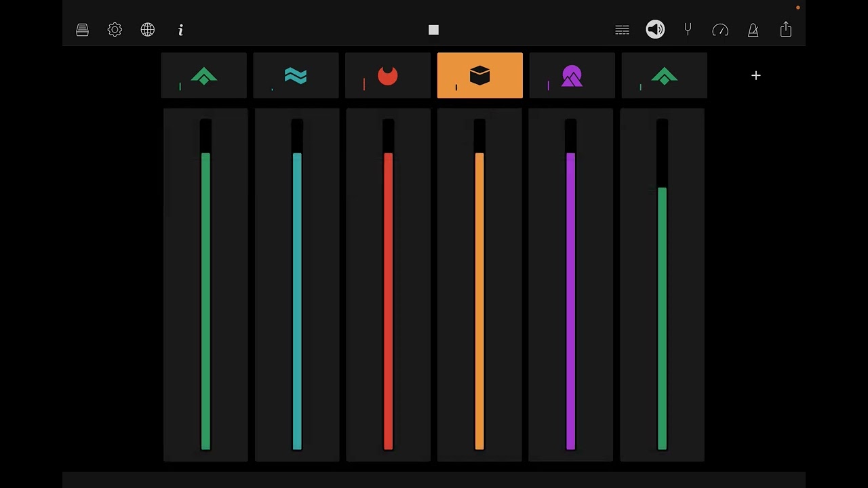This screenshot has width=868, height=488.
Task: Adjust the purple volume fader
Action: pyautogui.click(x=570, y=285)
